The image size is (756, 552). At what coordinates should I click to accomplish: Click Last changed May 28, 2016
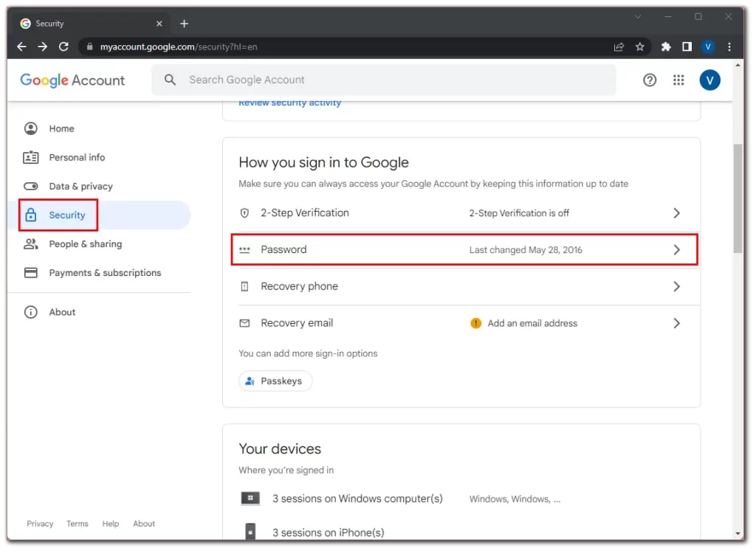tap(526, 250)
